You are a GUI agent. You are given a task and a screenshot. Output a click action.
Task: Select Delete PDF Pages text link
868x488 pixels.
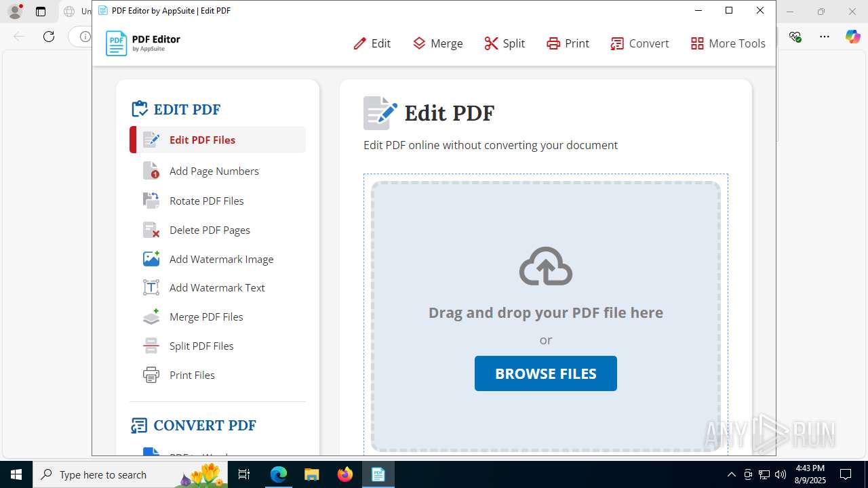pyautogui.click(x=210, y=230)
